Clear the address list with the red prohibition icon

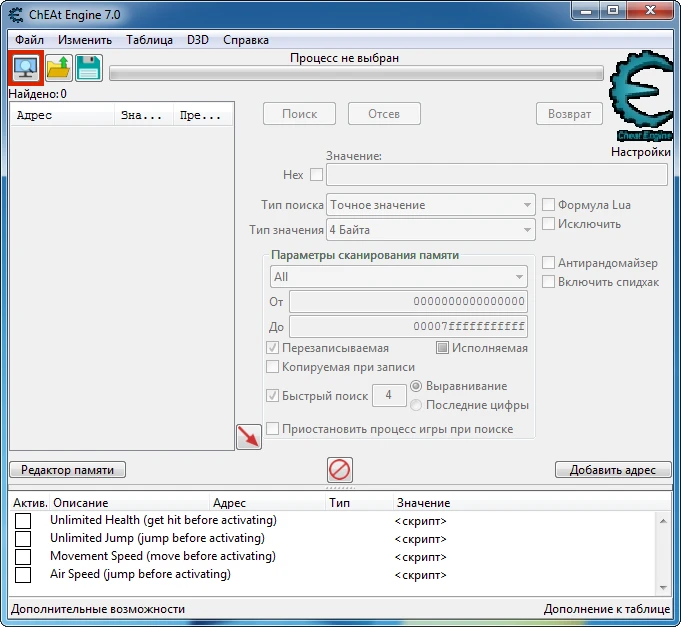340,470
